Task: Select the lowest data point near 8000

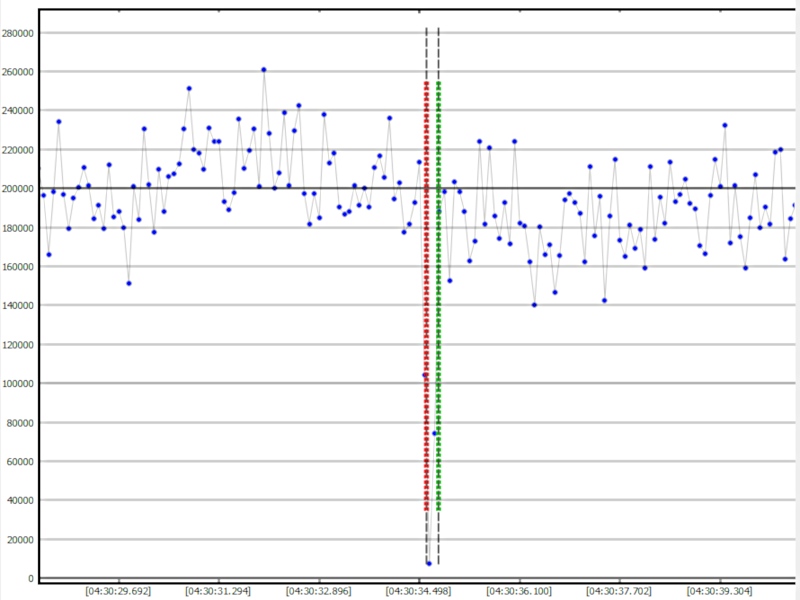Action: (429, 563)
